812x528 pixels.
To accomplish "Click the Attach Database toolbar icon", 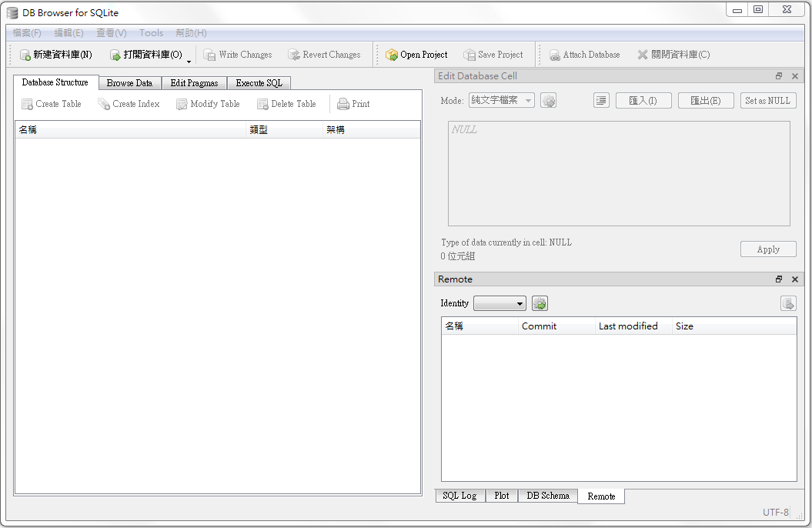I will pyautogui.click(x=555, y=54).
